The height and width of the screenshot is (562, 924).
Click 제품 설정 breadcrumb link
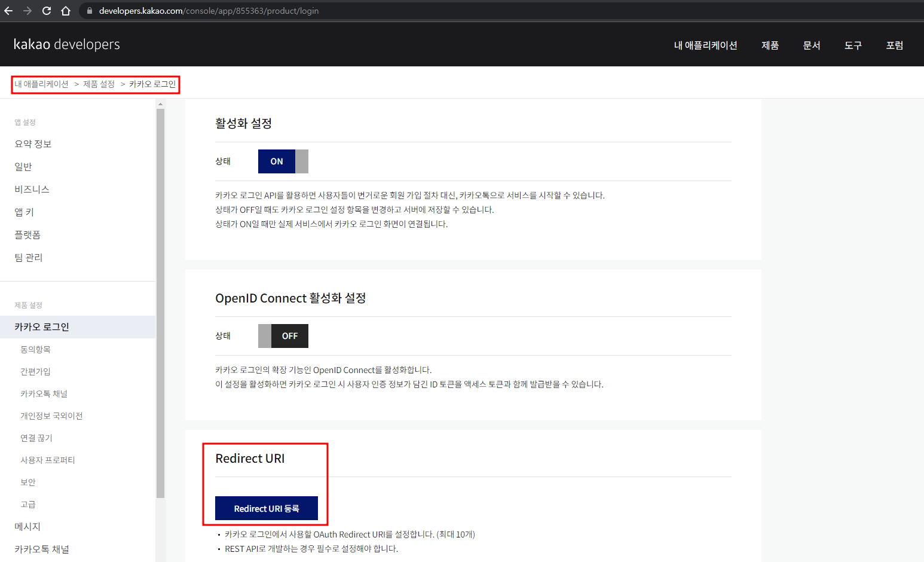(99, 84)
